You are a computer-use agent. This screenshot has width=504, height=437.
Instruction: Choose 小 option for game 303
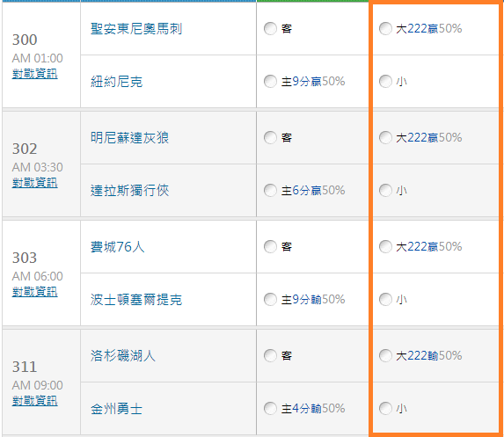click(385, 300)
